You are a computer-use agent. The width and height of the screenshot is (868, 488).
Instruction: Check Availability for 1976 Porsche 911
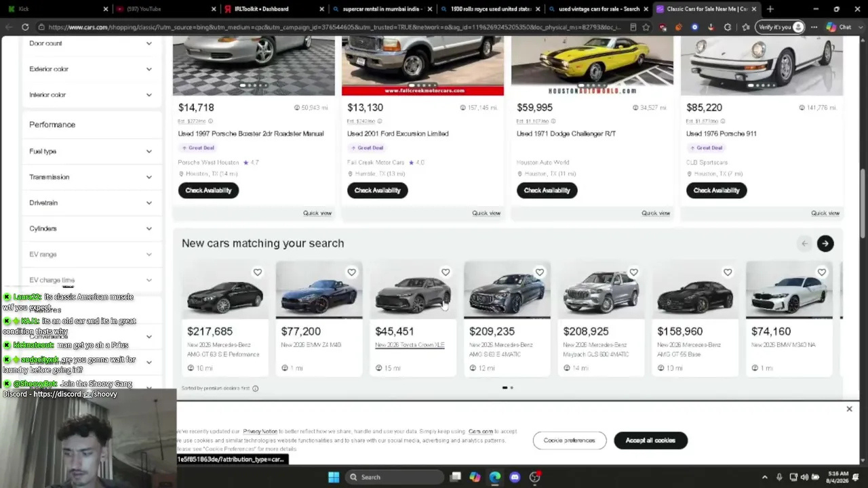[x=717, y=190]
